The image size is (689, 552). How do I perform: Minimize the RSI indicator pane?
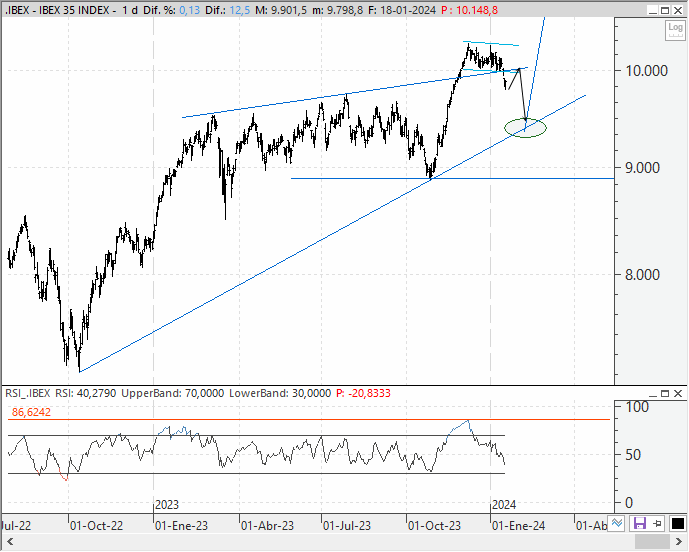pos(653,394)
